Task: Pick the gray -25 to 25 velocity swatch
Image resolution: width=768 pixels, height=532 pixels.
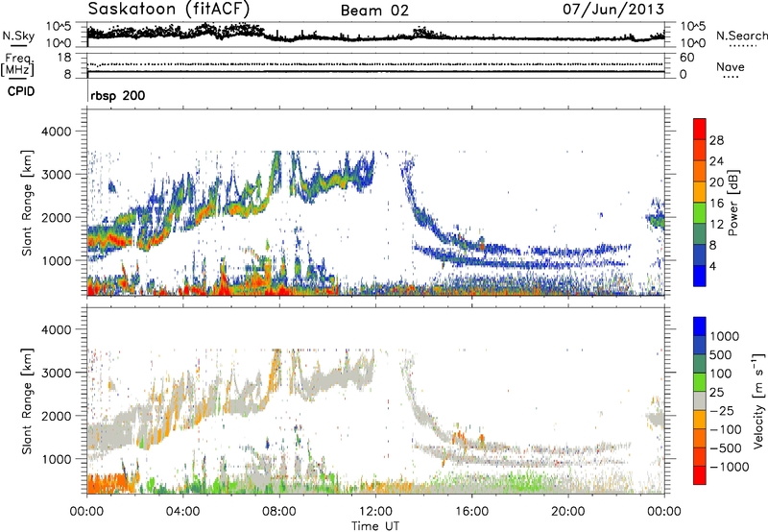Action: 700,400
